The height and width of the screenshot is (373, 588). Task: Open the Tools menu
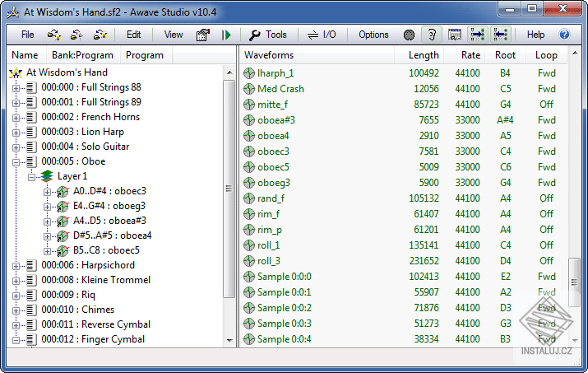pyautogui.click(x=268, y=35)
